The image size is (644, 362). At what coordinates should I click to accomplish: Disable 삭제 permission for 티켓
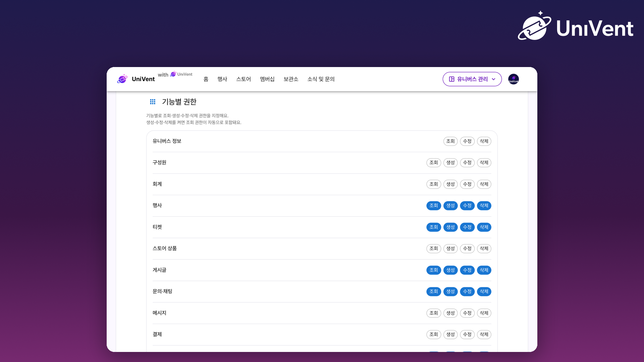484,227
